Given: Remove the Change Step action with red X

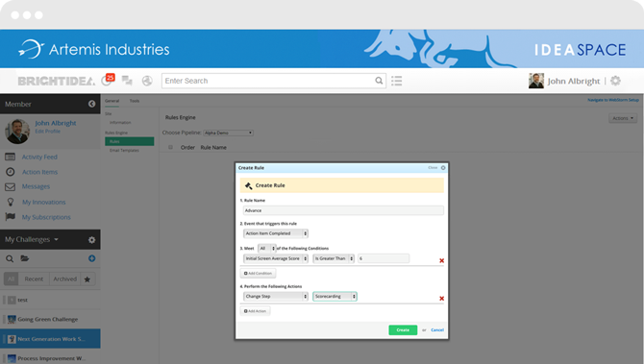Looking at the screenshot, I should coord(441,299).
